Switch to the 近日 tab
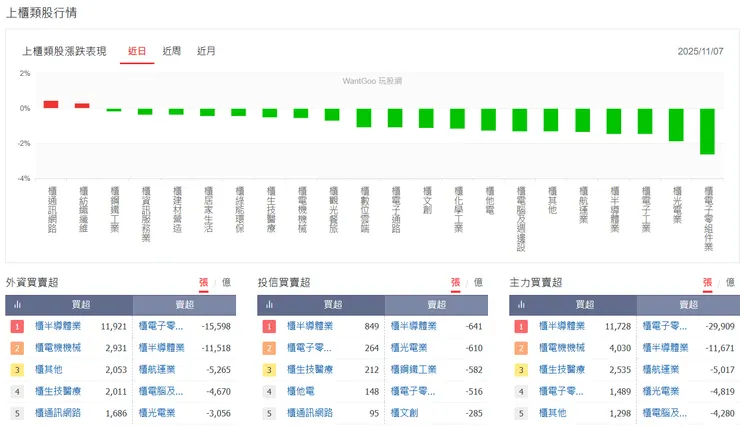740x427 pixels. click(x=137, y=51)
